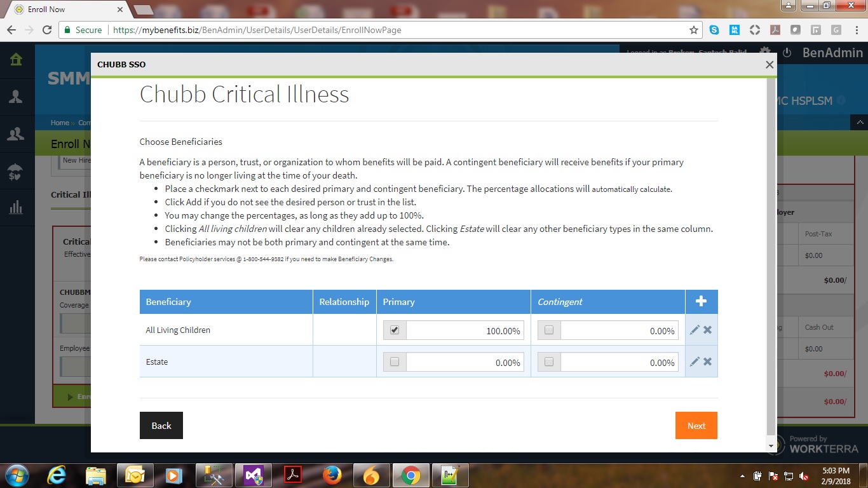Click the Back button
Screen dimensions: 868x488
(161, 426)
